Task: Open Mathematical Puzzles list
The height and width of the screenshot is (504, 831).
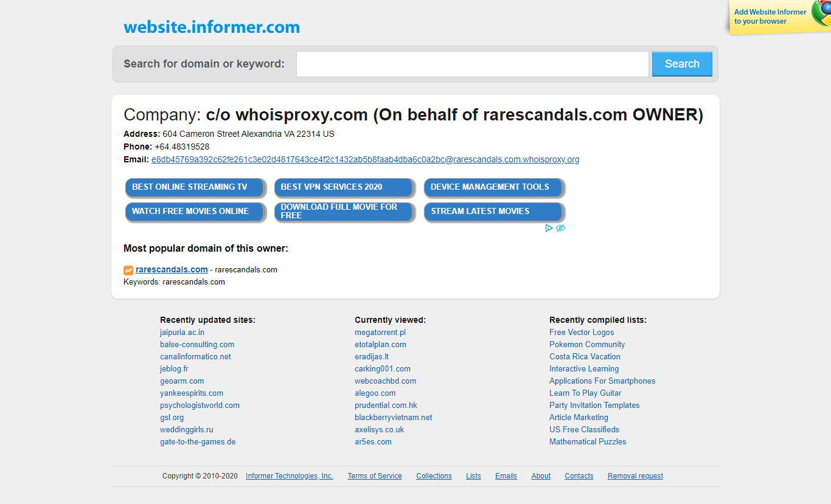Action: click(x=588, y=442)
